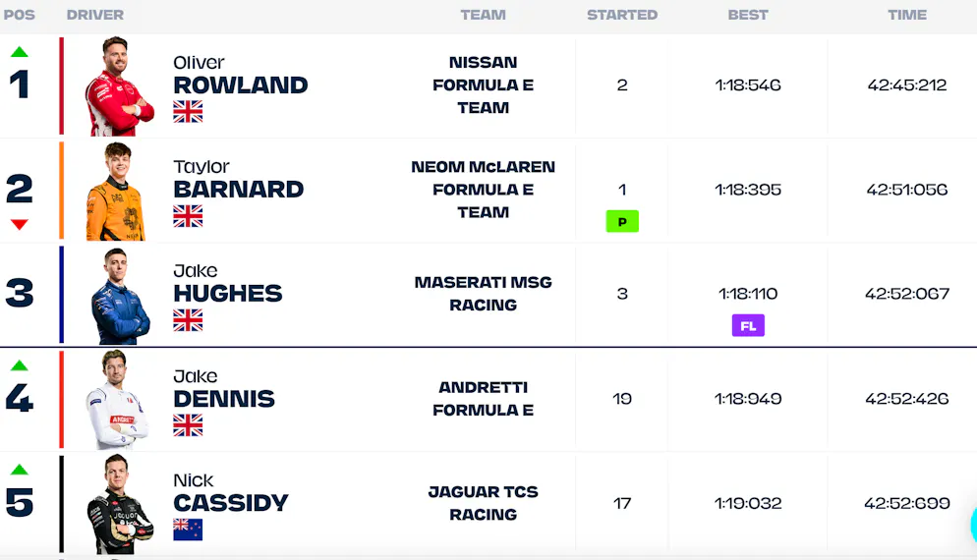
Task: Click Jake Dennis's British flag icon
Action: pos(188,425)
